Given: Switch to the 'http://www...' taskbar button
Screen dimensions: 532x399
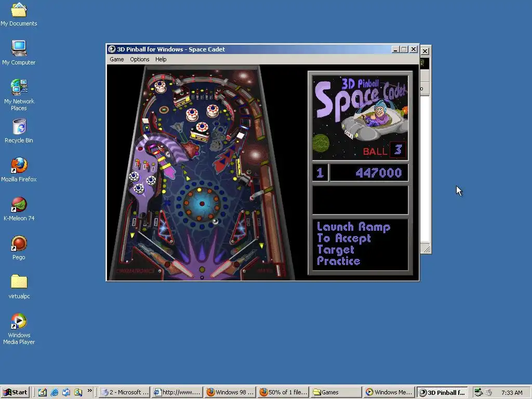Looking at the screenshot, I should click(177, 392).
